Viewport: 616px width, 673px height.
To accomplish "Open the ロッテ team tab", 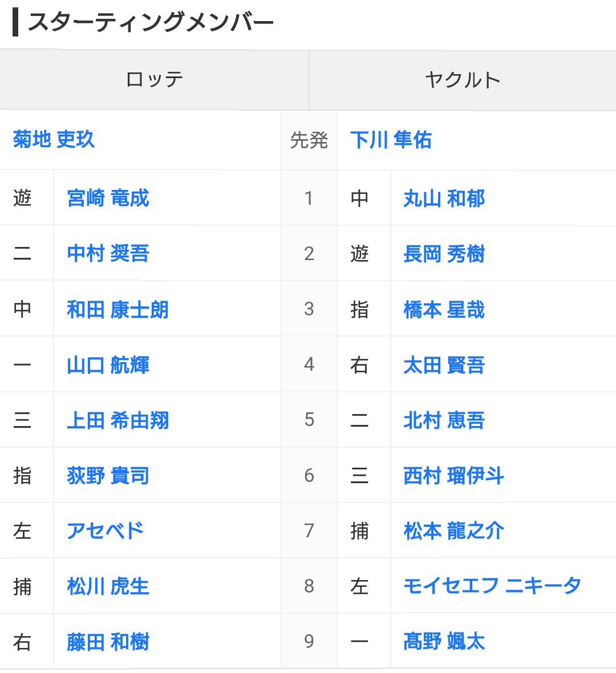I will [x=154, y=80].
